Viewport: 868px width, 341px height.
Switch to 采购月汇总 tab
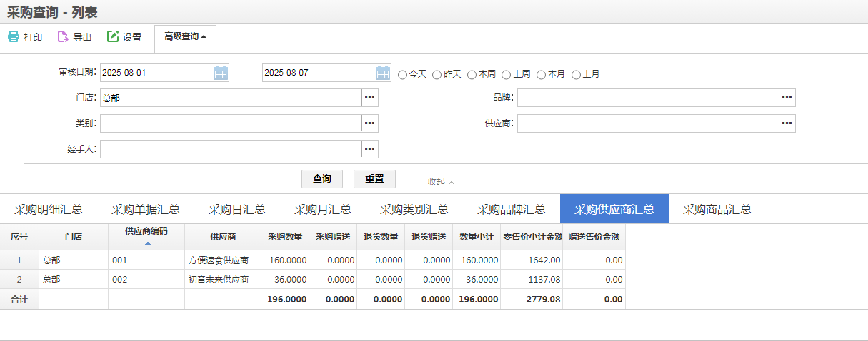coord(323,209)
